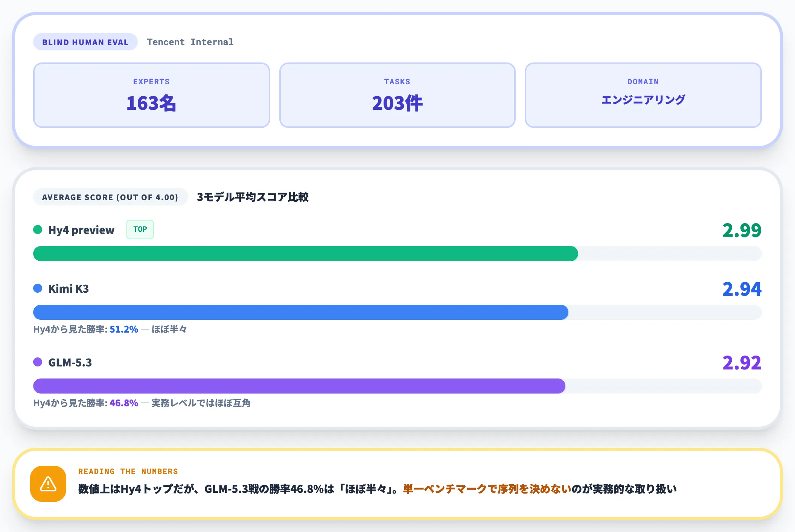Screen dimensions: 795x532
Task: Click the orange 単一ベンチマークで序列を決めない text
Action: tap(487, 489)
